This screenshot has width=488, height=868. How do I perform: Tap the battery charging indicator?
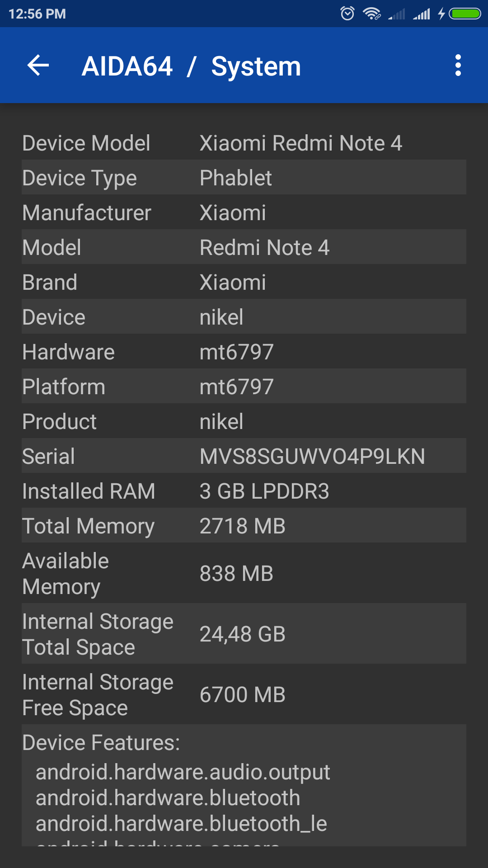(x=465, y=14)
